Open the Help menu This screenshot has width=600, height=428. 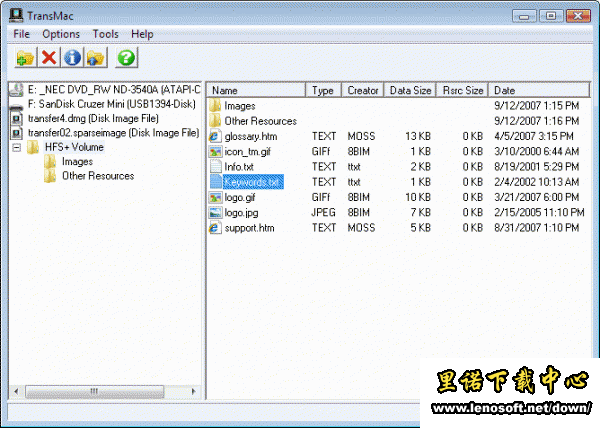pyautogui.click(x=142, y=34)
